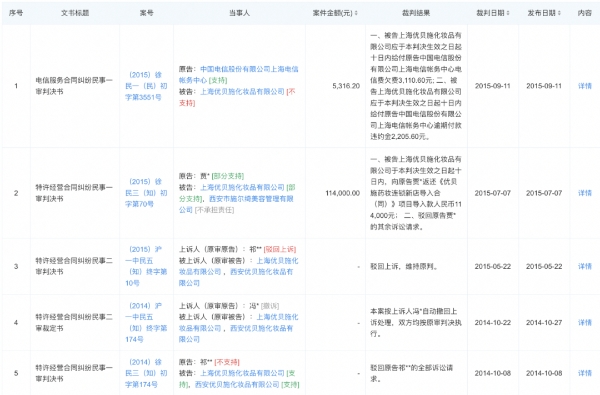The width and height of the screenshot is (600, 395).
Task: Open 详情 for row 1 telecom case
Action: tap(585, 86)
